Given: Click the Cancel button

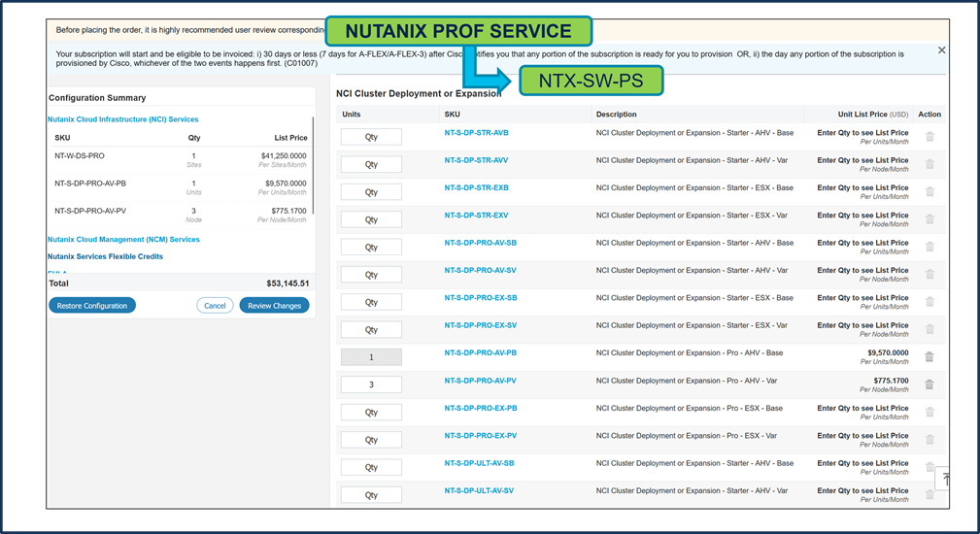Looking at the screenshot, I should (215, 306).
